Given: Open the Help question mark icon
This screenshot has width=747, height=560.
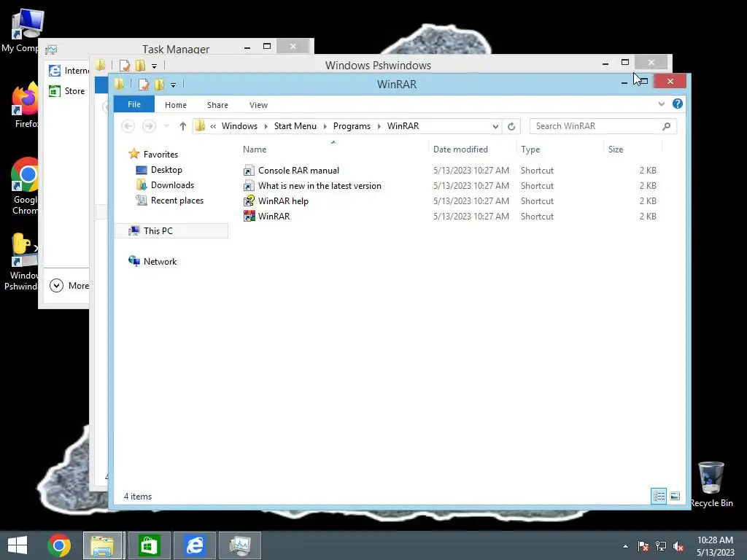Looking at the screenshot, I should 678,104.
